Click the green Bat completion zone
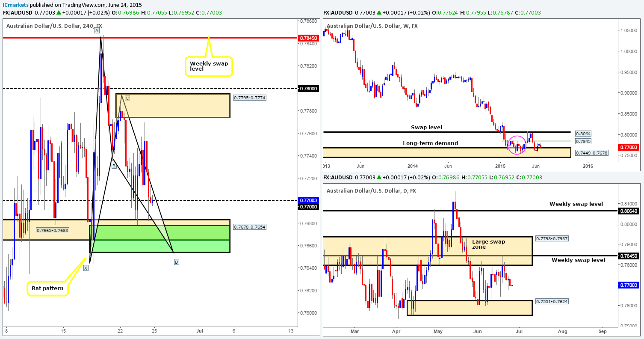This screenshot has height=339, width=644. point(160,239)
